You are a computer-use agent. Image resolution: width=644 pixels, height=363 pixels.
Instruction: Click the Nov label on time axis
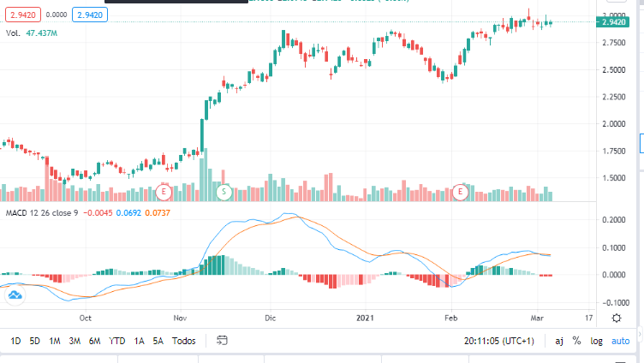[x=180, y=318]
